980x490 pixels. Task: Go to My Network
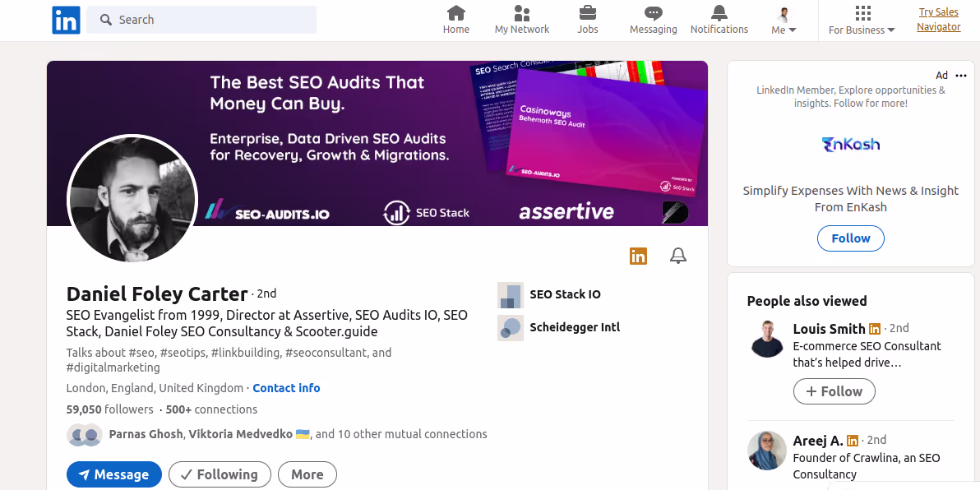(522, 20)
